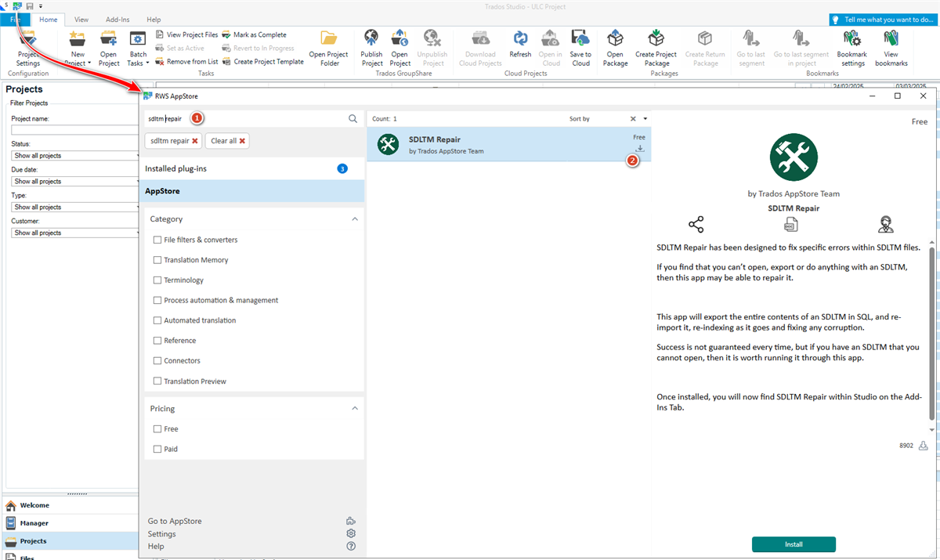Clear sorting with the X button
Image resolution: width=940 pixels, height=560 pixels.
coord(634,119)
